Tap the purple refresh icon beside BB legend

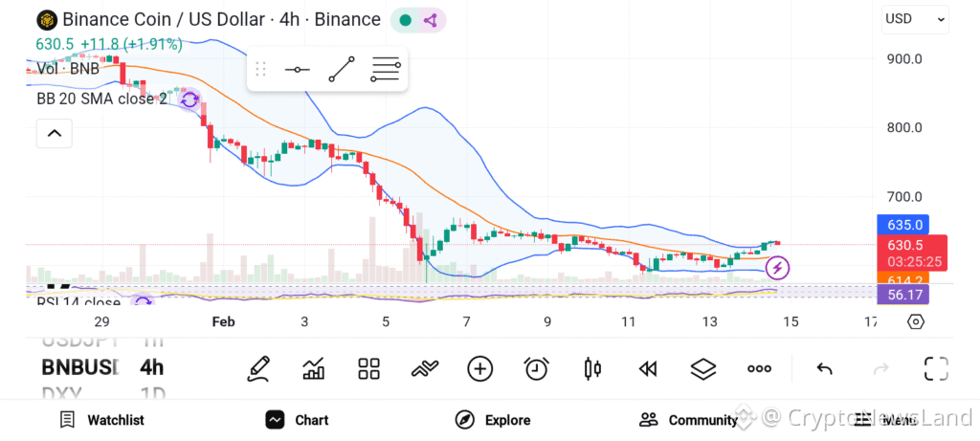coord(189,99)
